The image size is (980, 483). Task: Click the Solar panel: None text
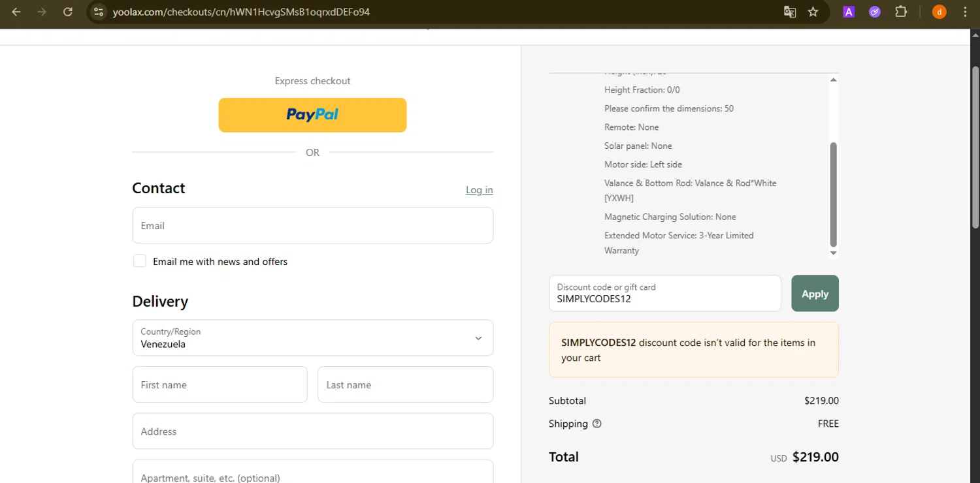pyautogui.click(x=638, y=146)
